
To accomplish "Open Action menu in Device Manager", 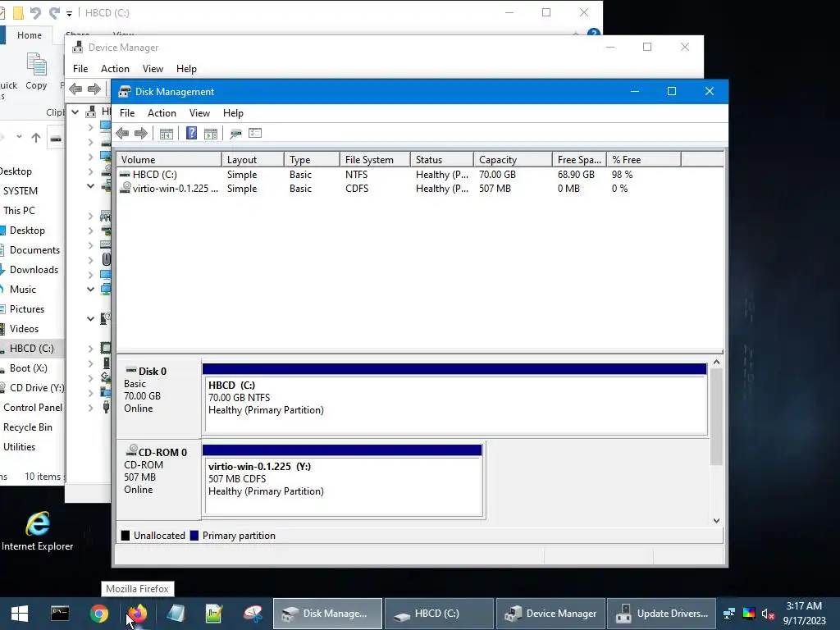I will 115,69.
